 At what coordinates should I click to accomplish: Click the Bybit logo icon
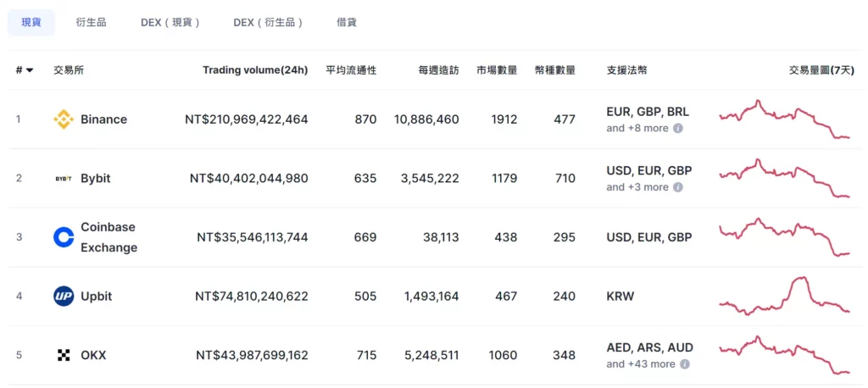[x=64, y=179]
